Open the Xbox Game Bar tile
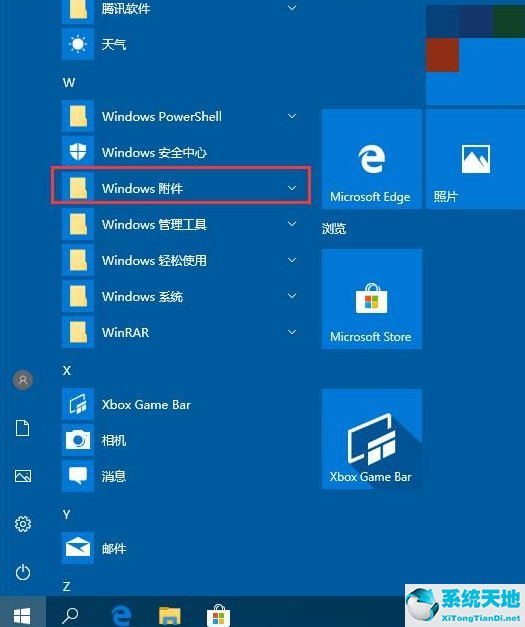The image size is (525, 627). pyautogui.click(x=372, y=439)
